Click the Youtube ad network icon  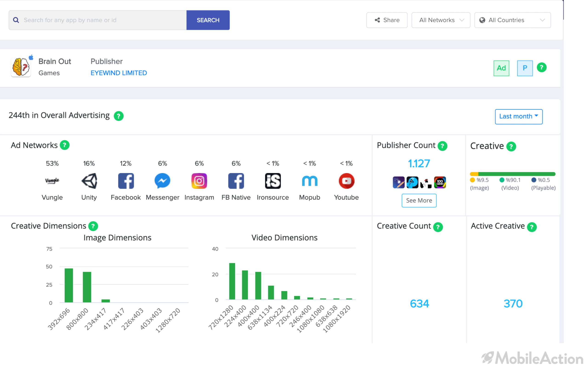(x=347, y=181)
